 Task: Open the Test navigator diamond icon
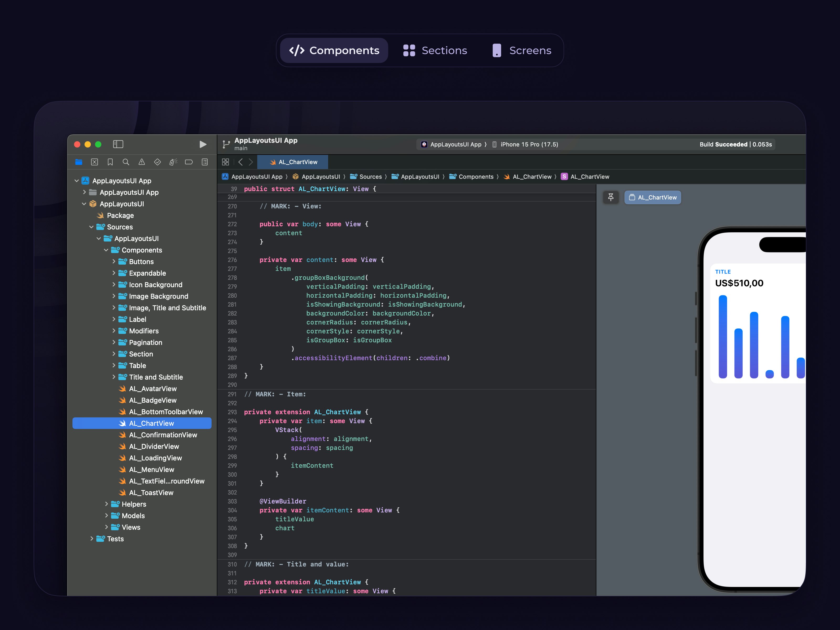pyautogui.click(x=157, y=162)
